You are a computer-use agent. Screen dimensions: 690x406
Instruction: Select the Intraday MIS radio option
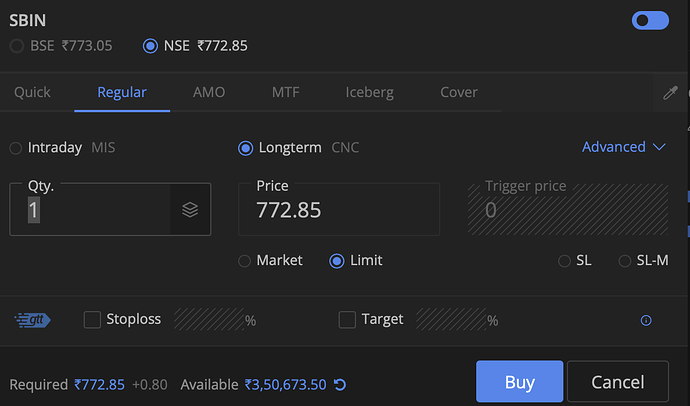pos(16,148)
